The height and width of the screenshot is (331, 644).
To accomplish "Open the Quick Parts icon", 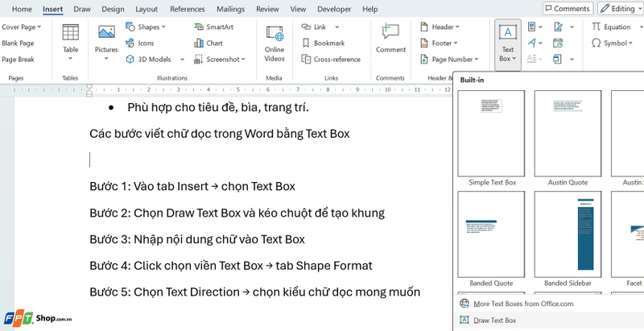I will [532, 27].
